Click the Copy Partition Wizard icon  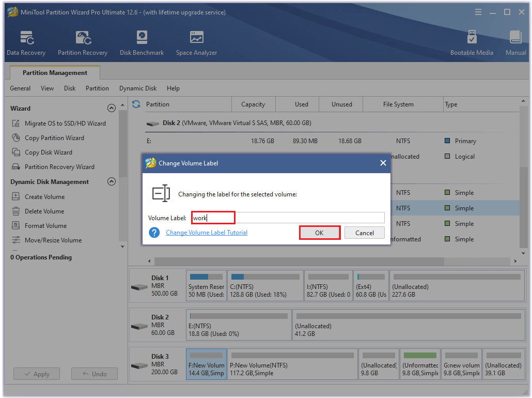(x=16, y=138)
